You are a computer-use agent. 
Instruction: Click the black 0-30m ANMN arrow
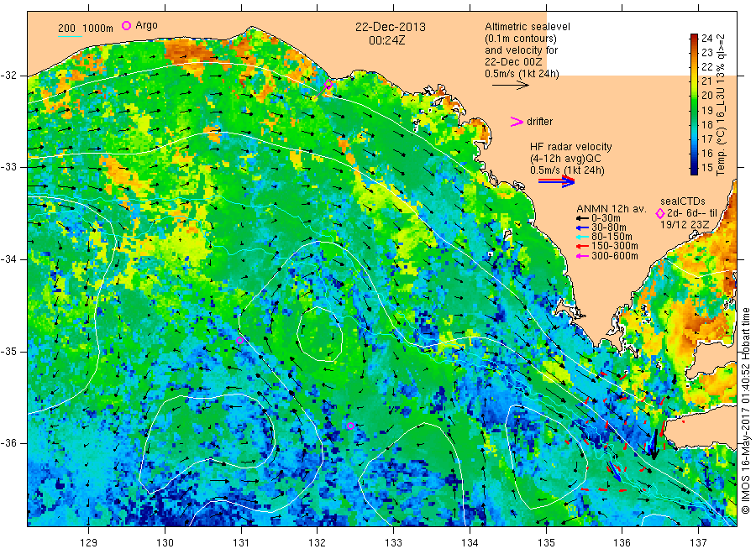582,218
